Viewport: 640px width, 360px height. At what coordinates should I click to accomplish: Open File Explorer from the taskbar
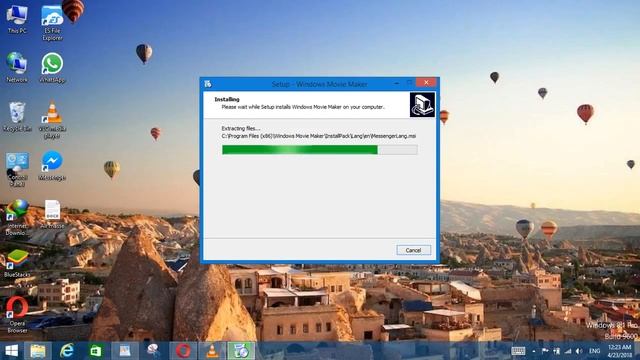click(x=38, y=351)
